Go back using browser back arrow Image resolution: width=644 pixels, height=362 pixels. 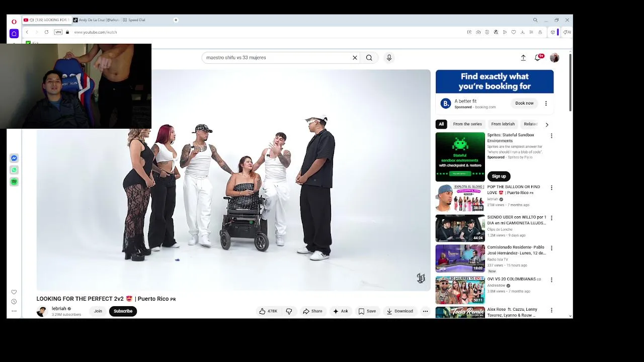click(27, 32)
